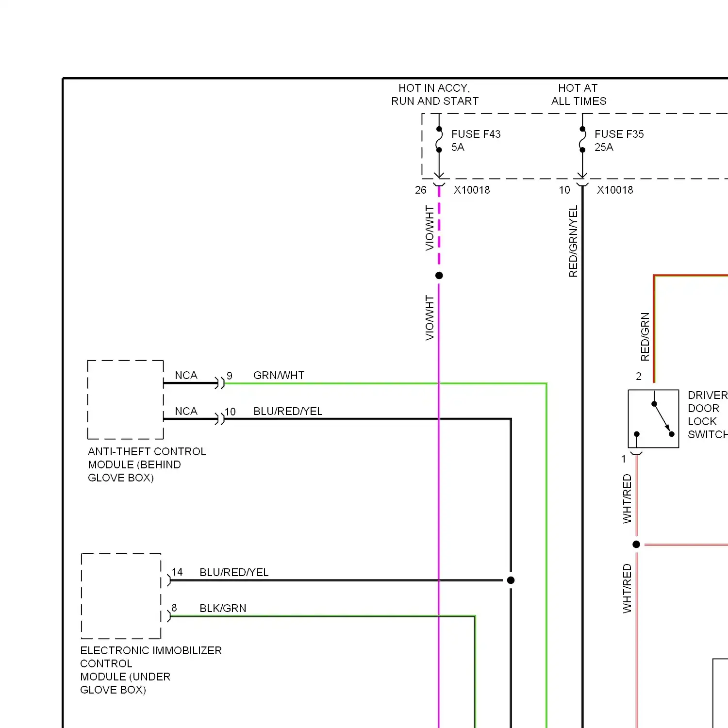This screenshot has width=728, height=728.
Task: Select the RED/GRN/YEL wire label
Action: (573, 241)
